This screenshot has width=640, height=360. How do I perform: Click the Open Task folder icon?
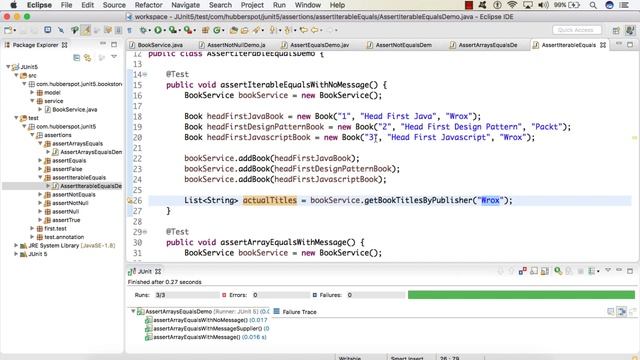click(x=244, y=30)
